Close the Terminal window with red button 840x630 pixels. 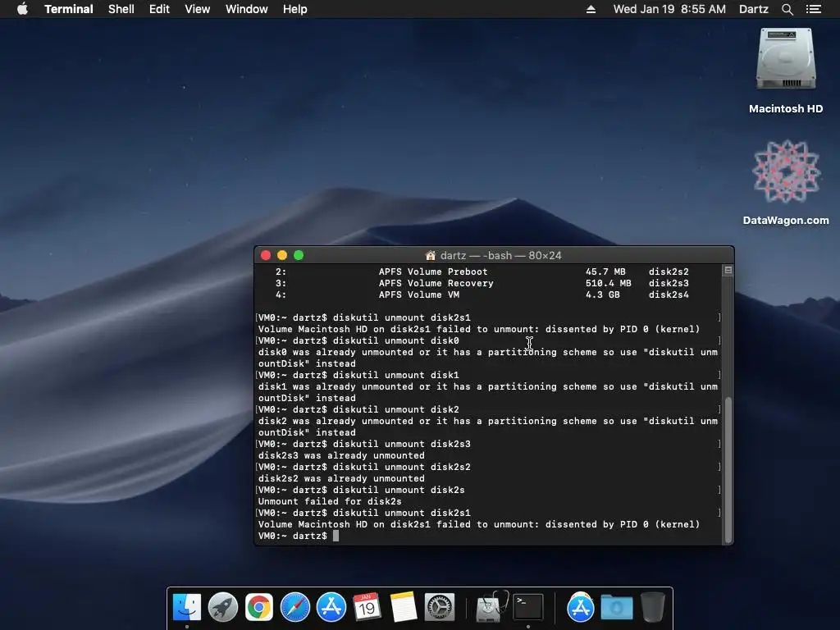click(x=266, y=256)
